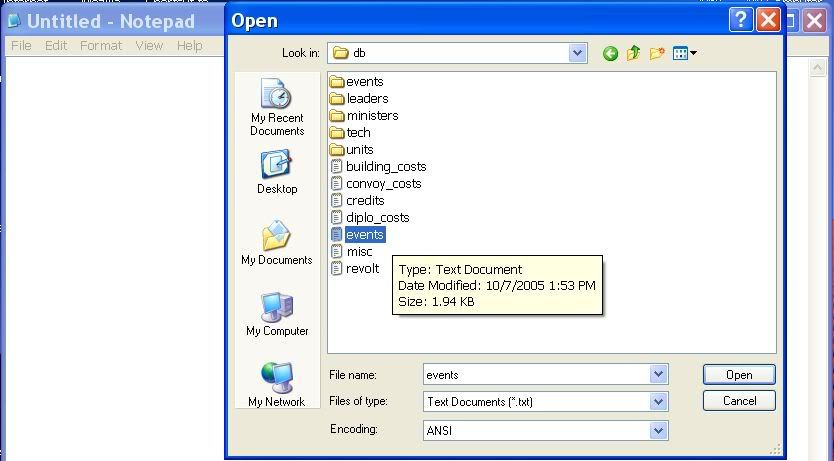Open the Encoding dropdown list

[x=658, y=430]
